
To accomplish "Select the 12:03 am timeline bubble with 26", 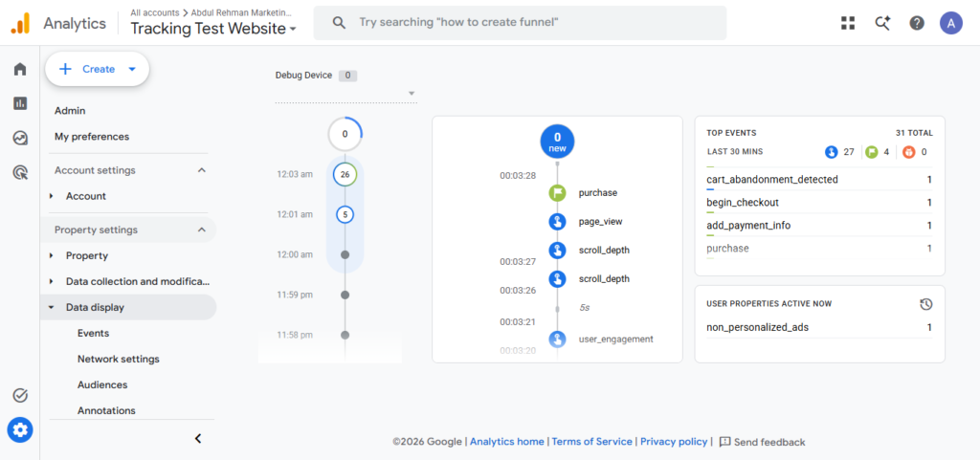I will [345, 175].
